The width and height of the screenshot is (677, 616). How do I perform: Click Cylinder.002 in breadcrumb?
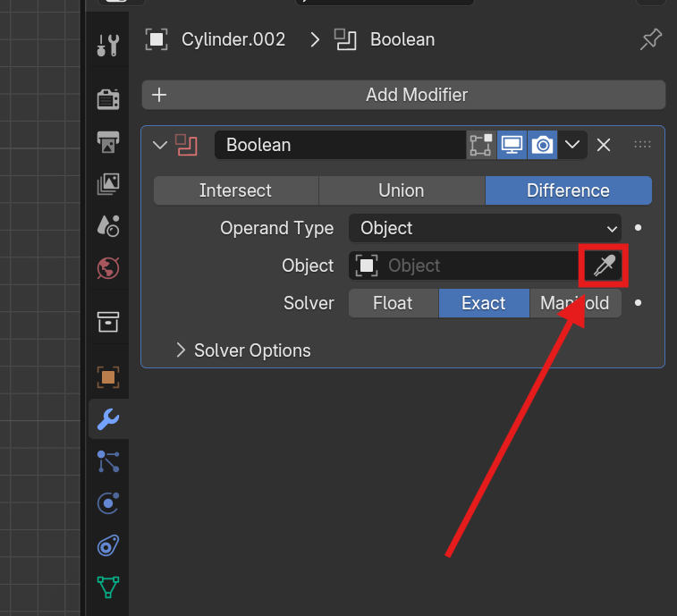[233, 39]
